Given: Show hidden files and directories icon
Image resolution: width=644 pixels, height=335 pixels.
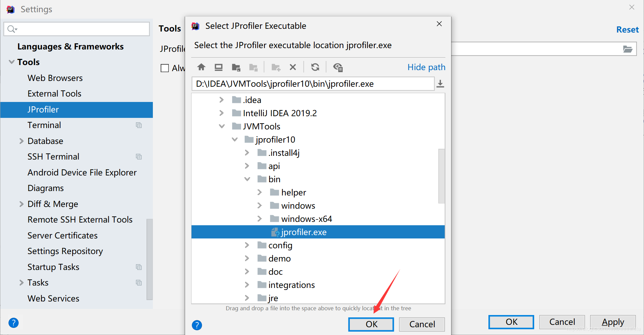Looking at the screenshot, I should pyautogui.click(x=338, y=67).
